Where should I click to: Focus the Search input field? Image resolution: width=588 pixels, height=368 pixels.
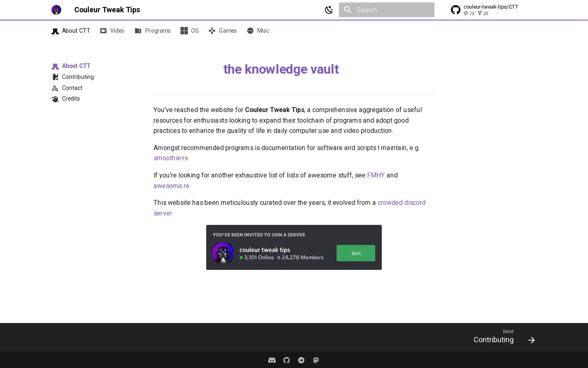(386, 10)
